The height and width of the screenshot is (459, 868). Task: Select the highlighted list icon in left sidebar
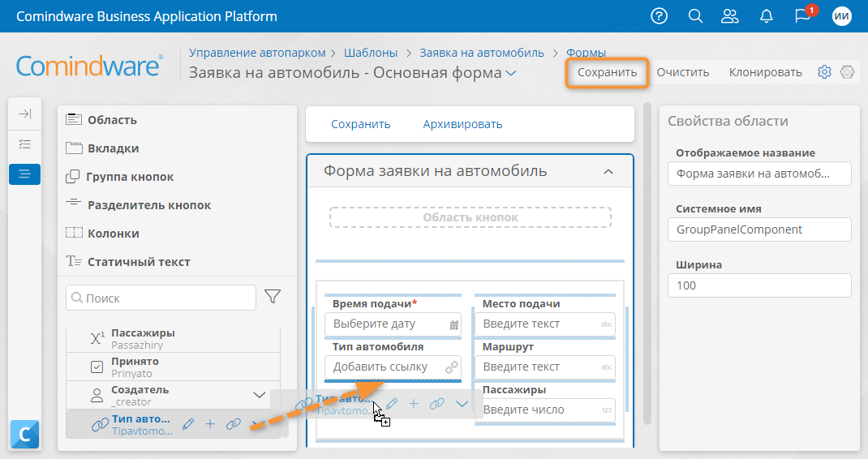pos(25,174)
